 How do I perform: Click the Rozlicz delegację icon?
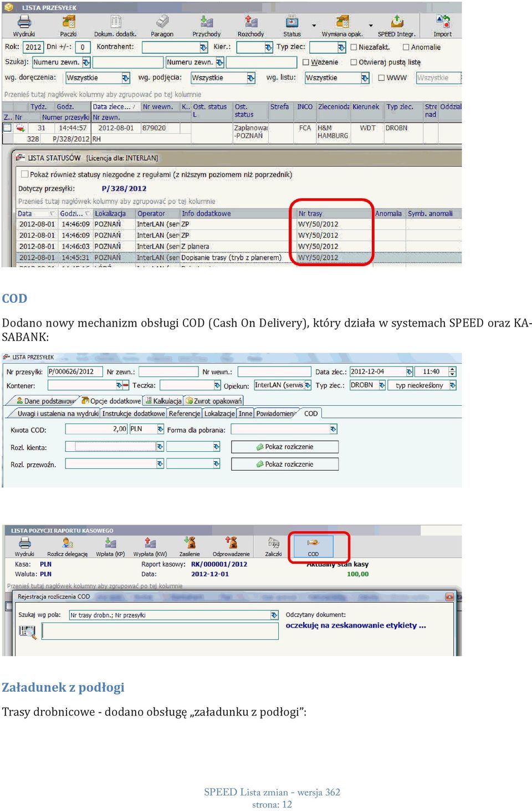68,547
